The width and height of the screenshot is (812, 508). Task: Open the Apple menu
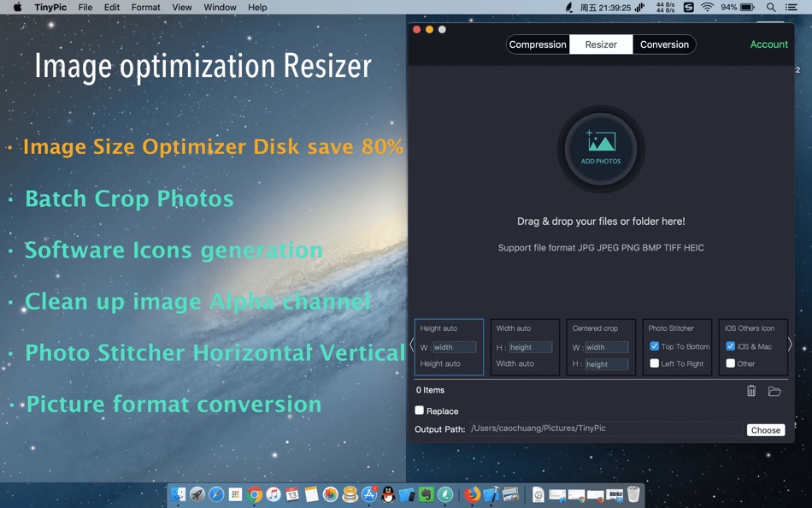[x=18, y=7]
